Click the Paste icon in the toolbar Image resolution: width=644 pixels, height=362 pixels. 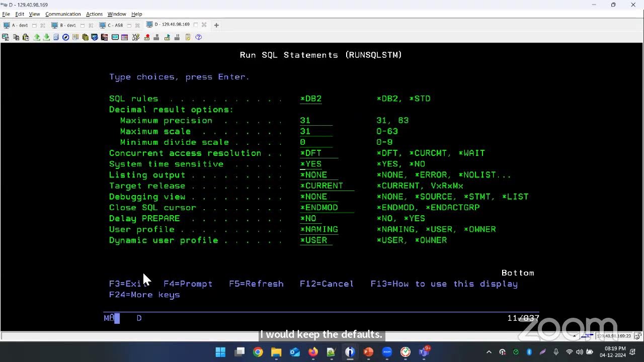pos(26,37)
